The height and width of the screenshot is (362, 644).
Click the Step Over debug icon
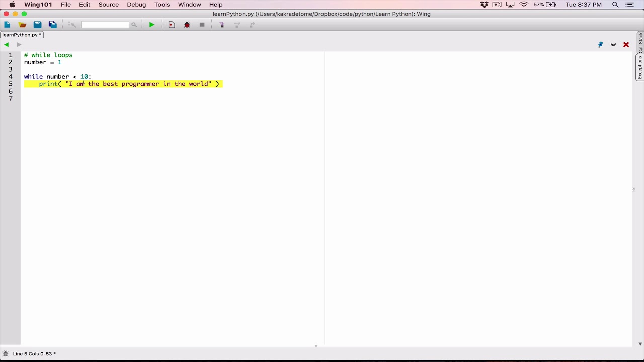click(x=237, y=25)
